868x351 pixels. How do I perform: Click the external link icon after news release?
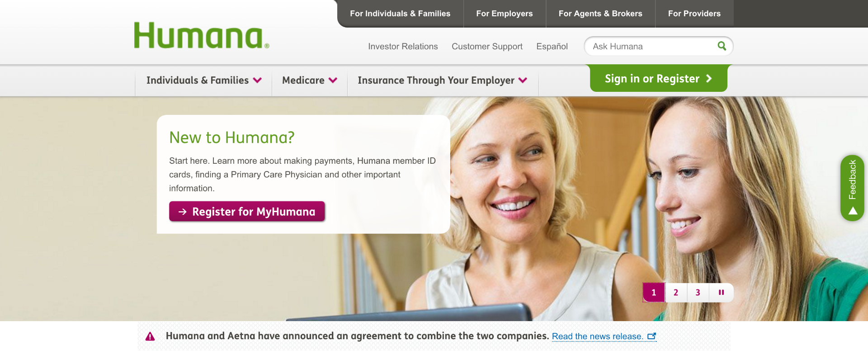point(651,336)
